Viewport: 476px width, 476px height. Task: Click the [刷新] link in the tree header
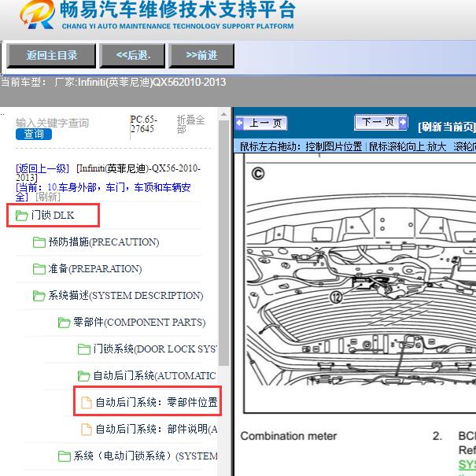(48, 197)
